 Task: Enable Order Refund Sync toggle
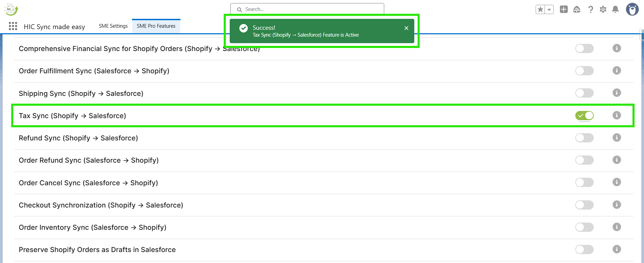[x=585, y=160]
